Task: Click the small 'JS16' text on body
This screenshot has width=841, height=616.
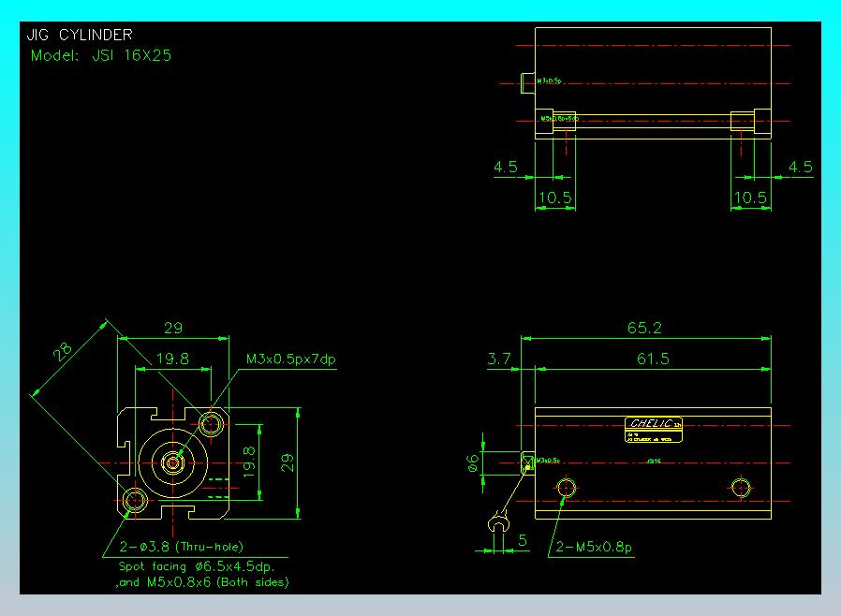Action: (x=654, y=461)
